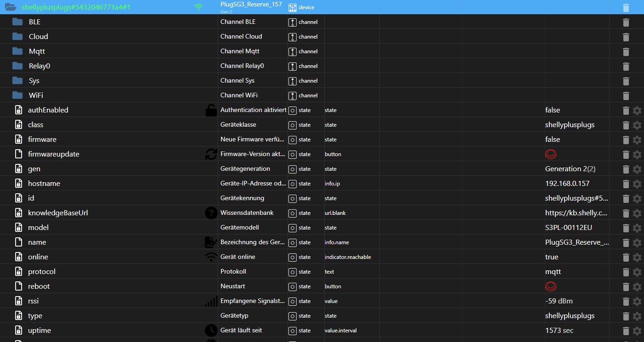The width and height of the screenshot is (644, 342).
Task: Expand the Cloud folder
Action: 17,36
